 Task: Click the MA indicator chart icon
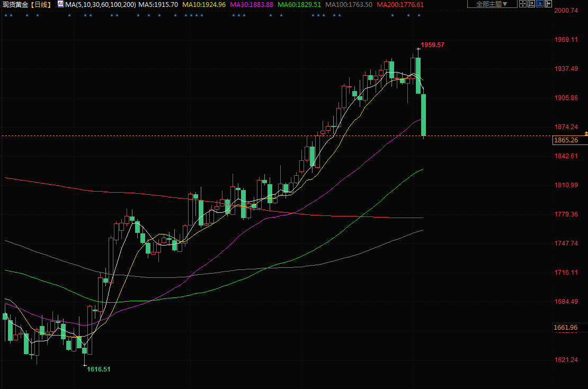pos(60,4)
